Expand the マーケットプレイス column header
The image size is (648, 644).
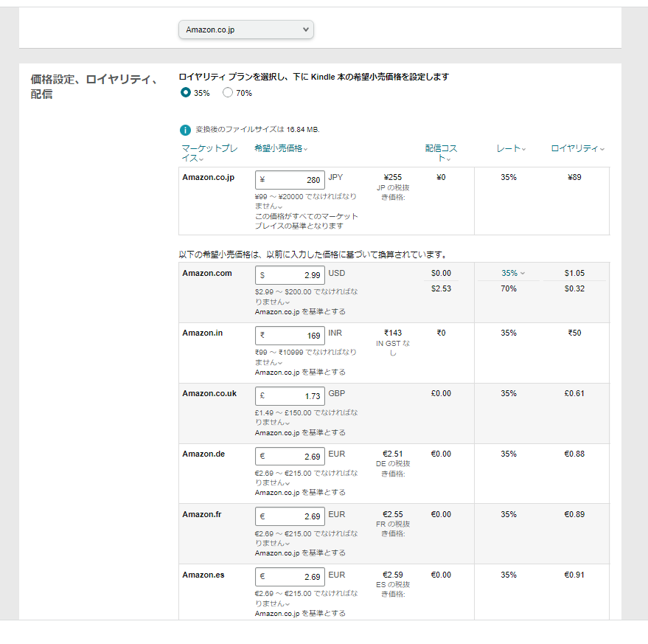coord(209,153)
